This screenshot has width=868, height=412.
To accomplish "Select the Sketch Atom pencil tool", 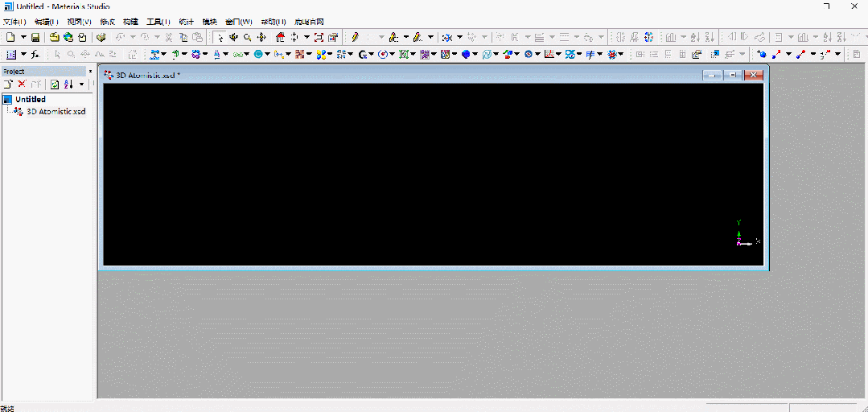I will click(x=354, y=37).
